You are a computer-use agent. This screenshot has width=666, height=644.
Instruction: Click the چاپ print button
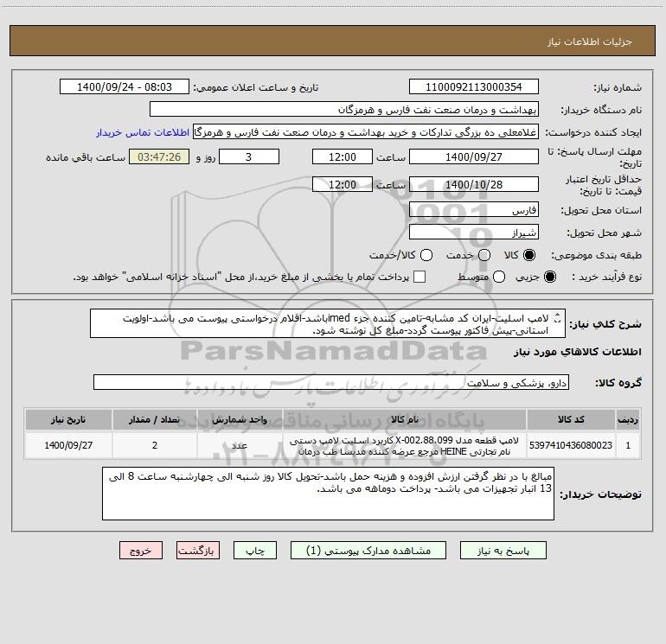click(255, 551)
